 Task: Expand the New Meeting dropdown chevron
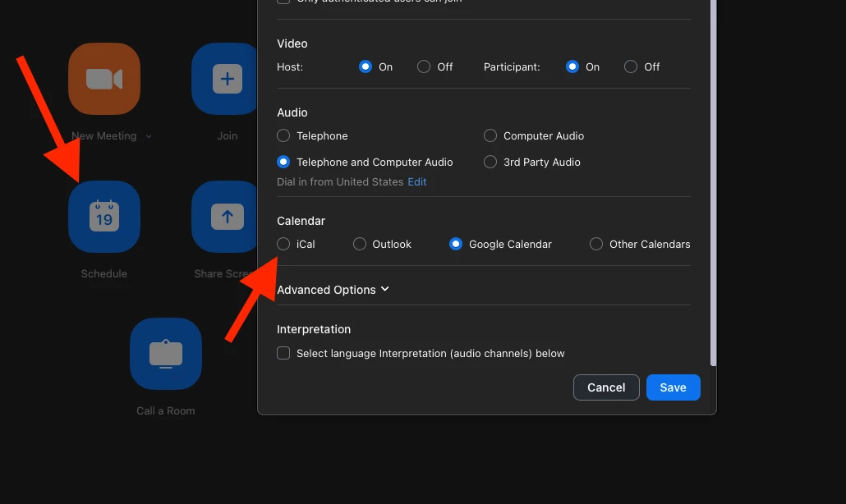click(x=149, y=136)
